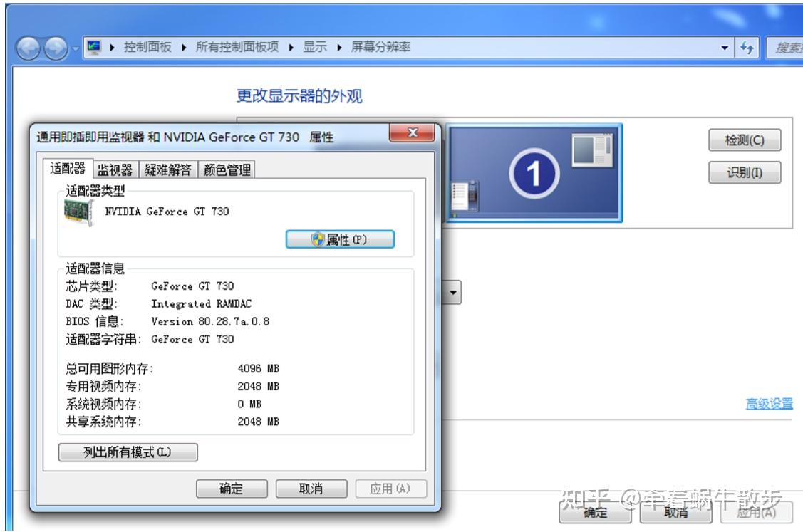
Task: Select 控制面板 in the address breadcrumb
Action: 147,47
